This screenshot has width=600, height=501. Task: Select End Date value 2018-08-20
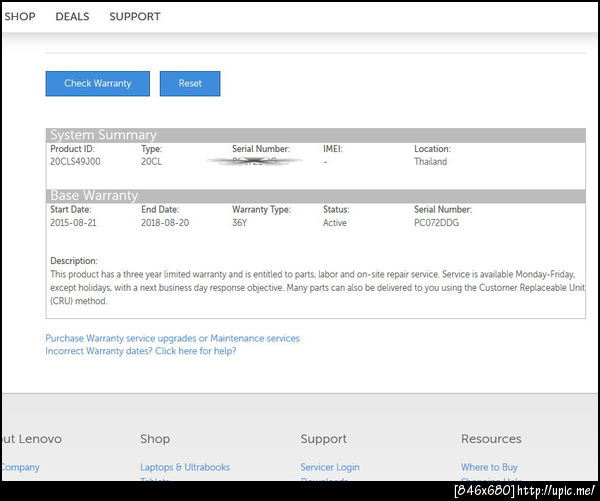pyautogui.click(x=165, y=223)
